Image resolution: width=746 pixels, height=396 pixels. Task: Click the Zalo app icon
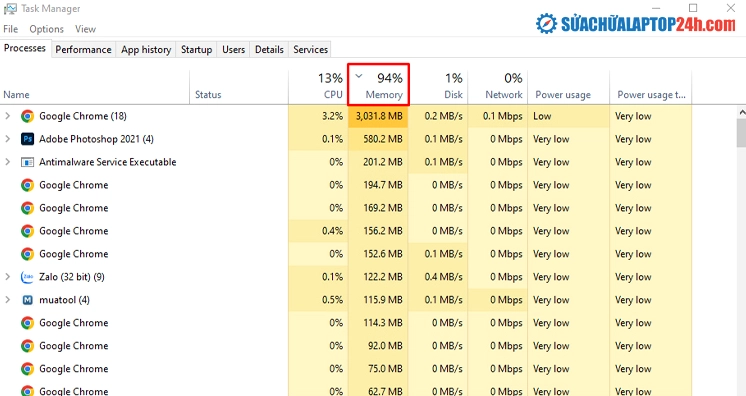pos(28,277)
